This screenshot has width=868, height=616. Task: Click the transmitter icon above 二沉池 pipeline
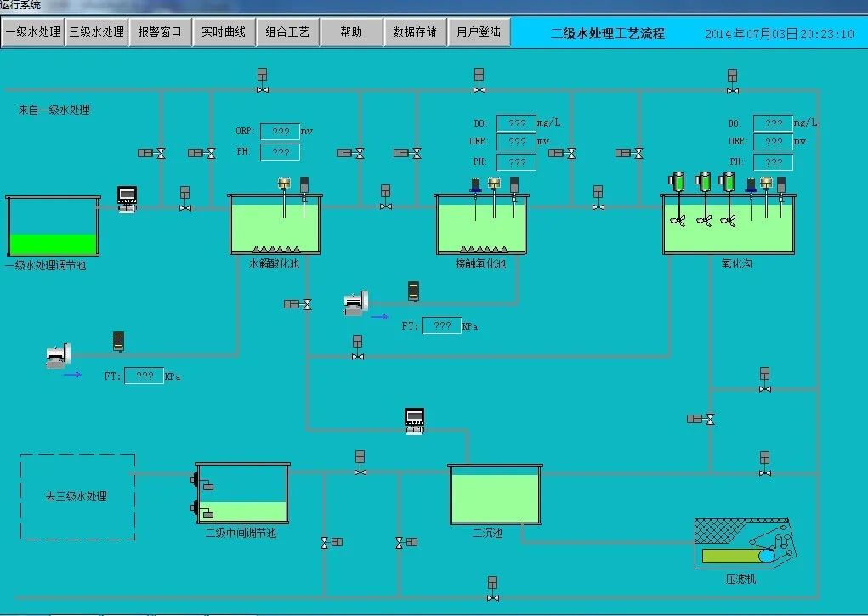click(414, 418)
